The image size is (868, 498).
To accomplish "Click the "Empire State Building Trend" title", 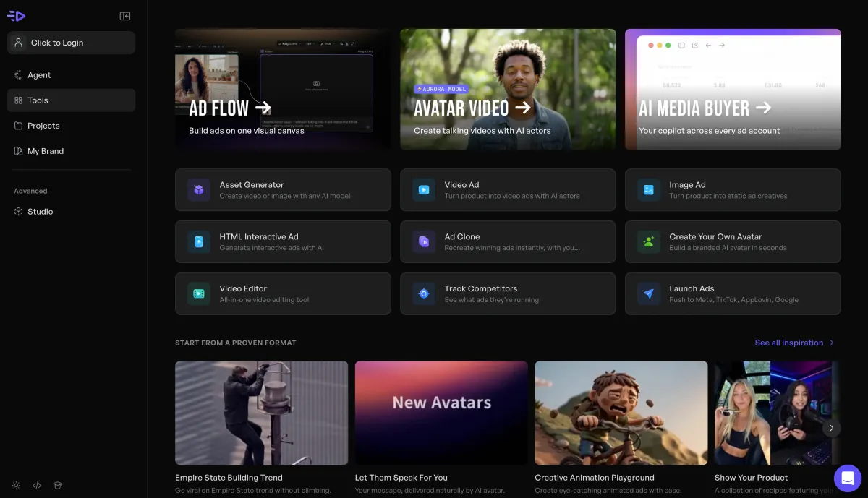I will (229, 478).
